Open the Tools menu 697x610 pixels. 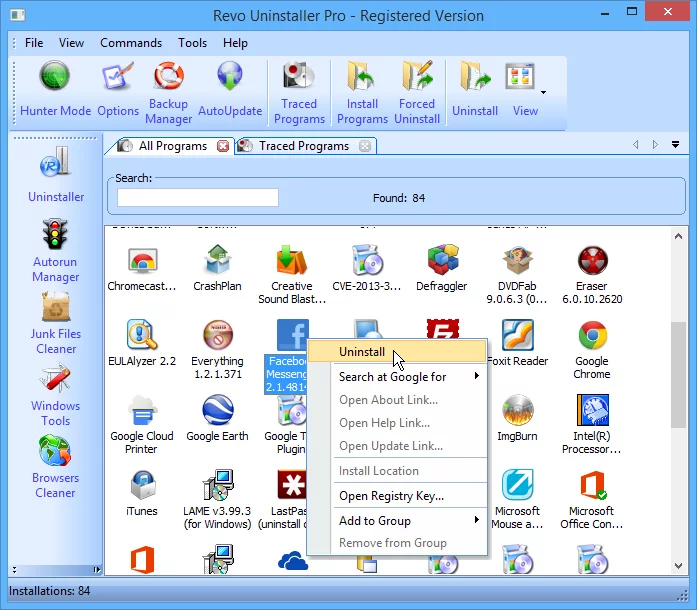192,43
